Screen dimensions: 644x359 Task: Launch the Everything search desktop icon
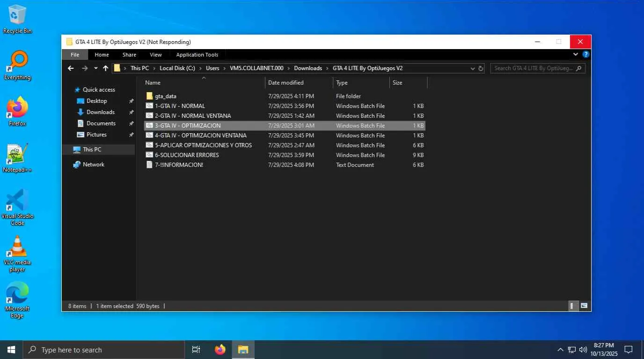pyautogui.click(x=17, y=66)
